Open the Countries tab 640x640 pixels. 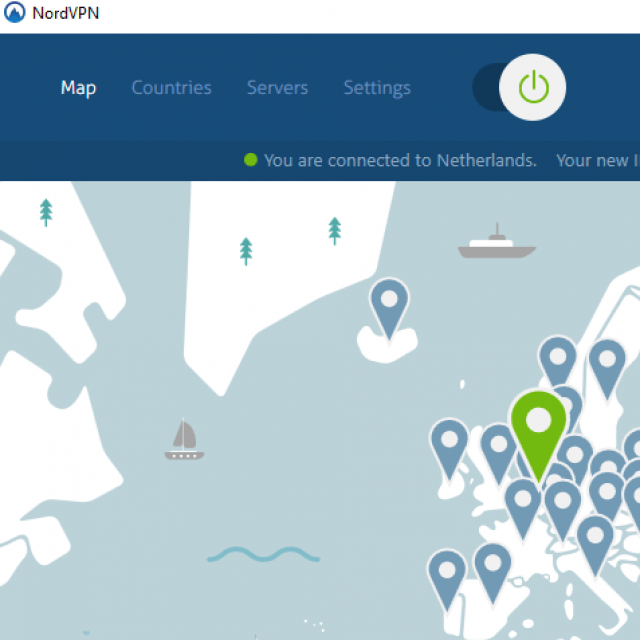pos(171,88)
